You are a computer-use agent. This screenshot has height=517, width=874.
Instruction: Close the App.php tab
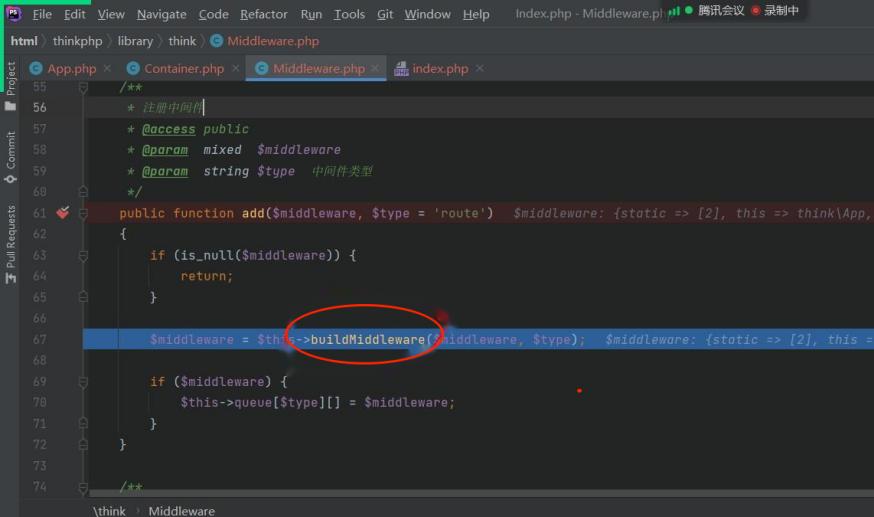click(x=107, y=68)
